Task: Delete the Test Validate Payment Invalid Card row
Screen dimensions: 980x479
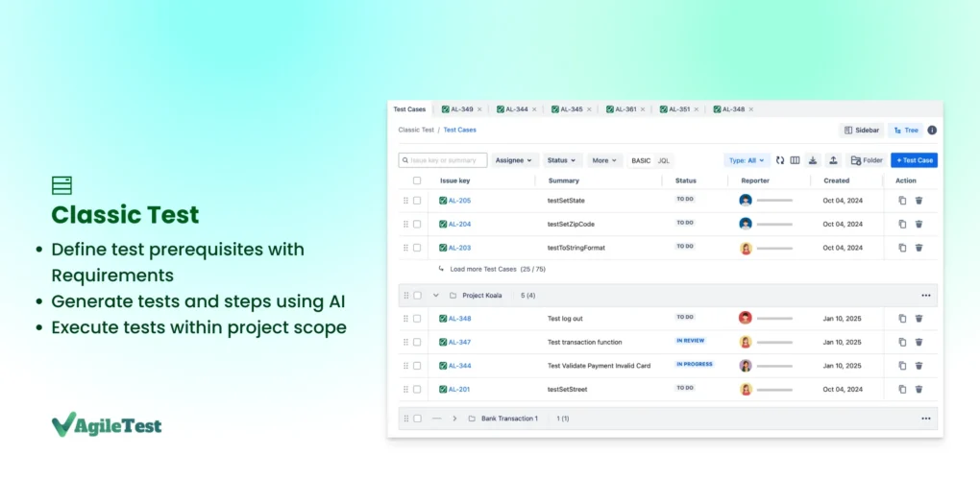Action: 919,366
